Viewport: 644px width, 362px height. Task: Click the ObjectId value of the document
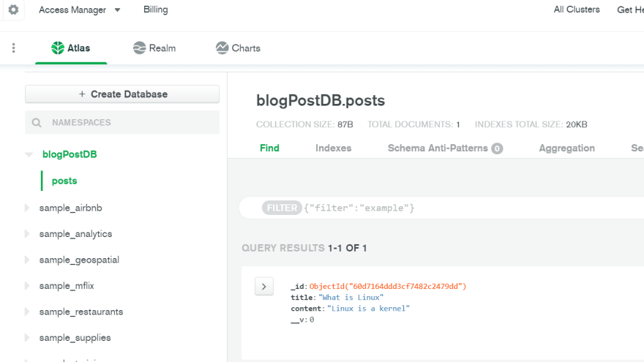click(x=388, y=287)
